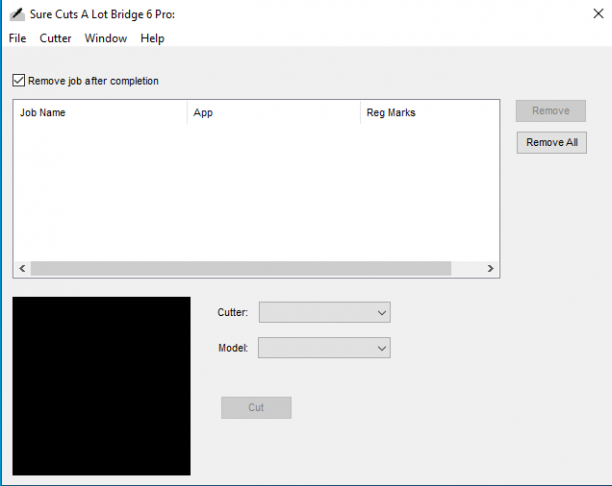Screen dimensions: 612x486
Task: Expand the Model dropdown
Action: point(324,348)
